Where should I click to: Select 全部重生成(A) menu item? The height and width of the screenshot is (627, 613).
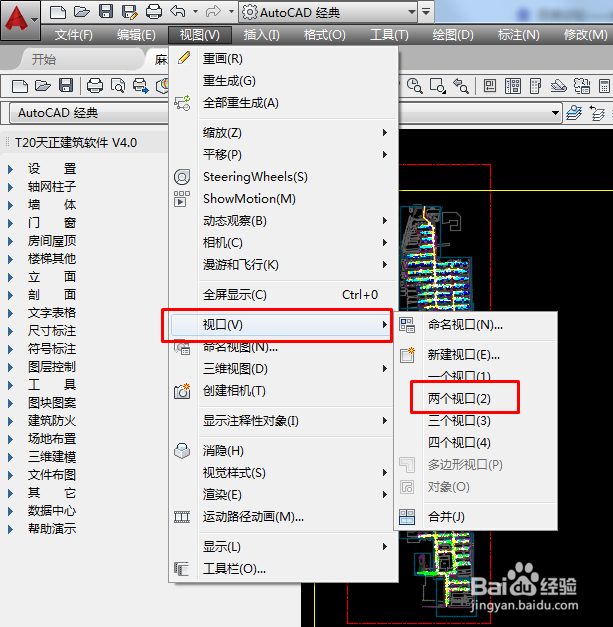point(283,103)
